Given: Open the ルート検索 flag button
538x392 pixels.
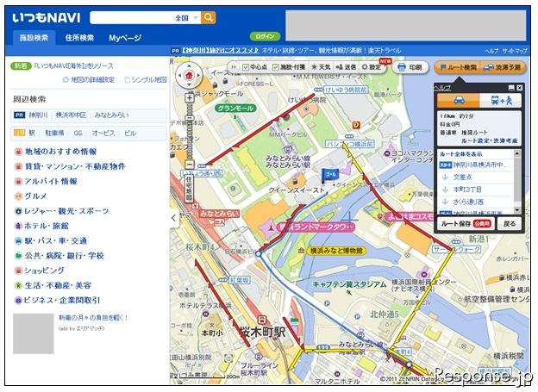Looking at the screenshot, I should click(x=459, y=67).
